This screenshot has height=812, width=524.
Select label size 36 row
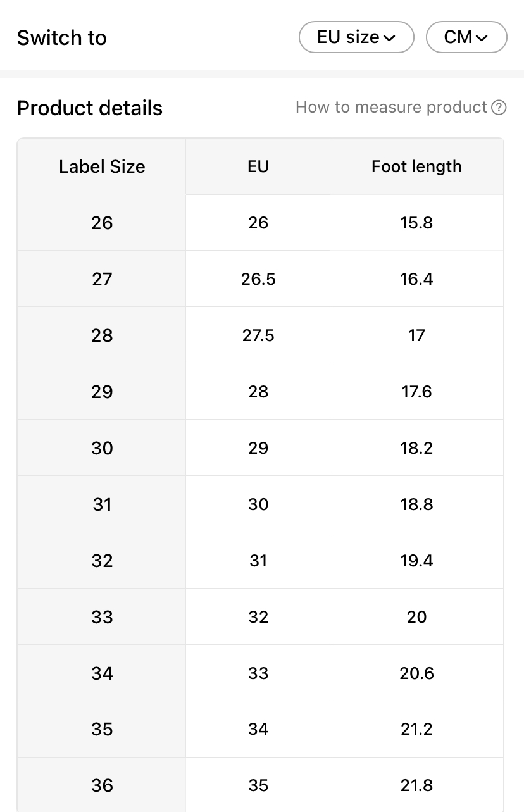(x=102, y=785)
